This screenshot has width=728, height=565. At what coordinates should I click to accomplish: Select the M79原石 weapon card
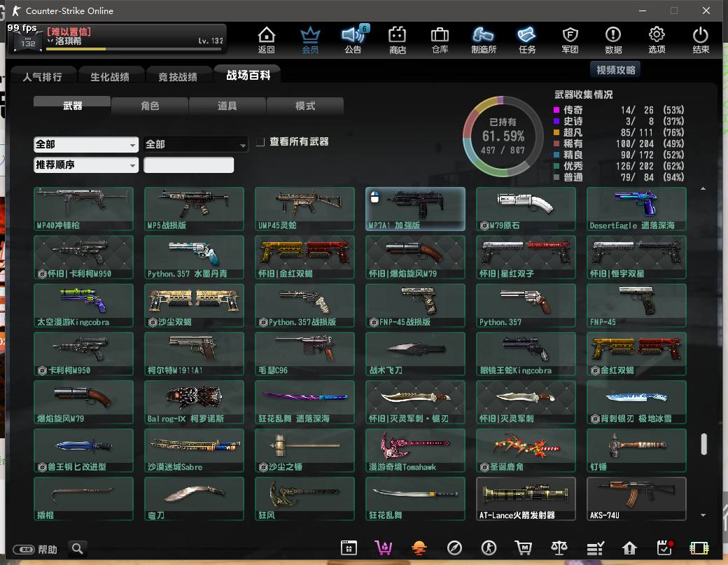pyautogui.click(x=526, y=209)
